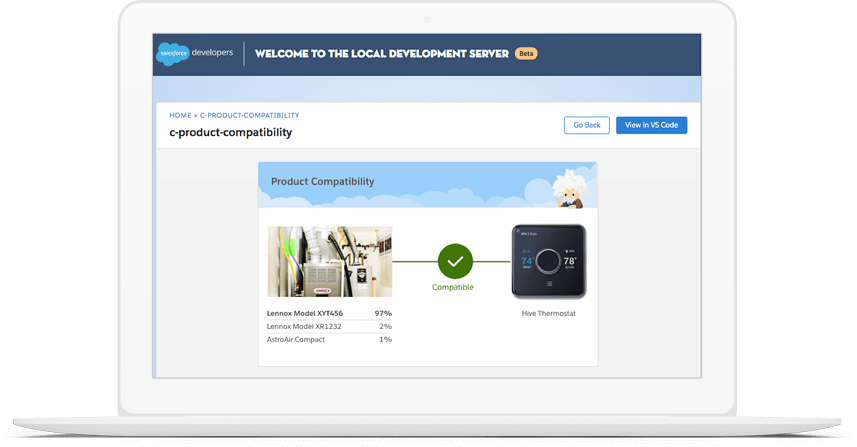Click the 1% value

385,339
